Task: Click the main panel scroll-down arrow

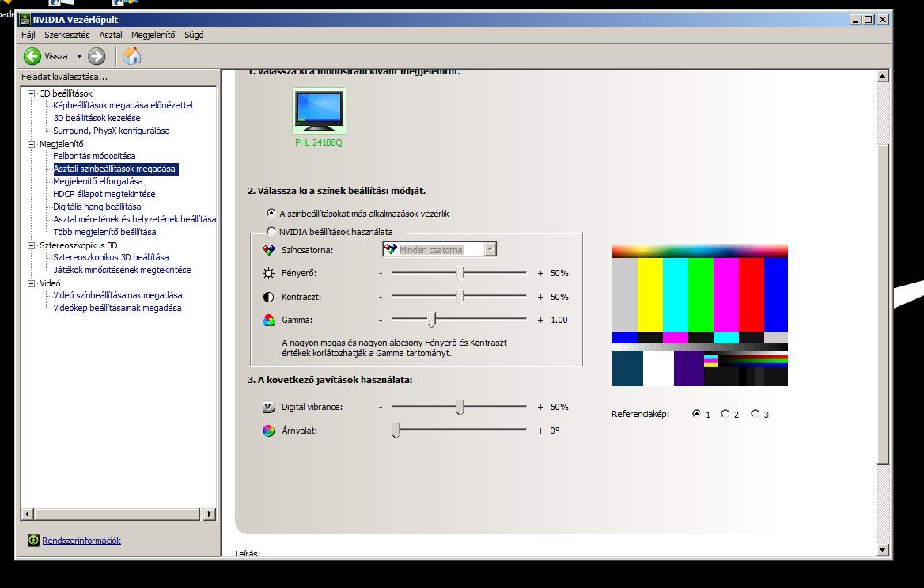Action: (882, 550)
